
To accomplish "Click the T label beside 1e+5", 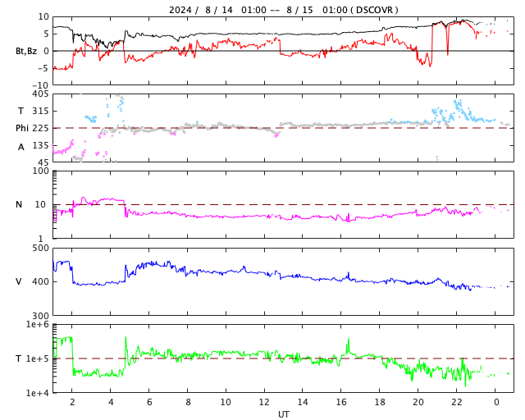I will [18, 358].
